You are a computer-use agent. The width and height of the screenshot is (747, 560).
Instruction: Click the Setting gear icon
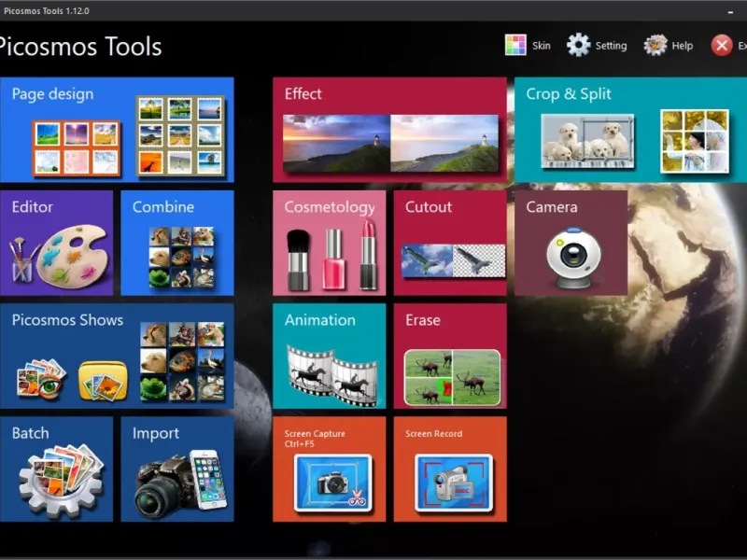[x=578, y=45]
